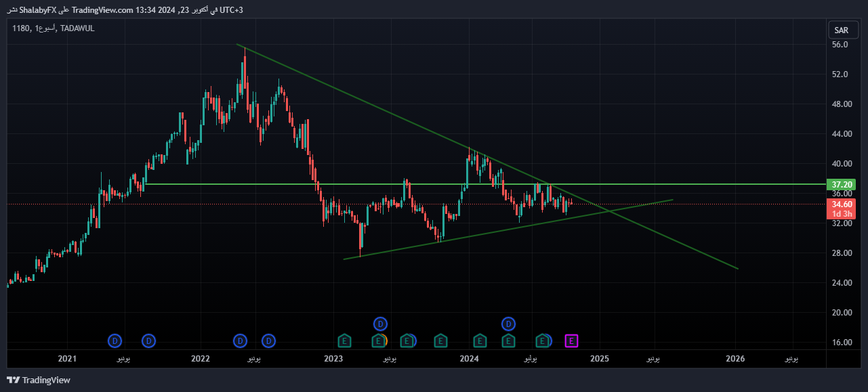Click the 2026 time axis label
This screenshot has height=392, width=868.
(736, 359)
